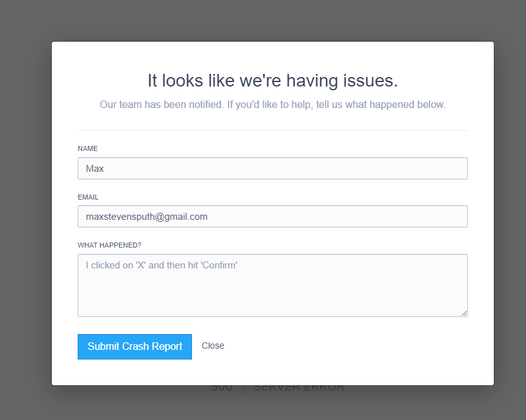Click the "It looks like we're having issues" heading
526x420 pixels.
(x=272, y=81)
